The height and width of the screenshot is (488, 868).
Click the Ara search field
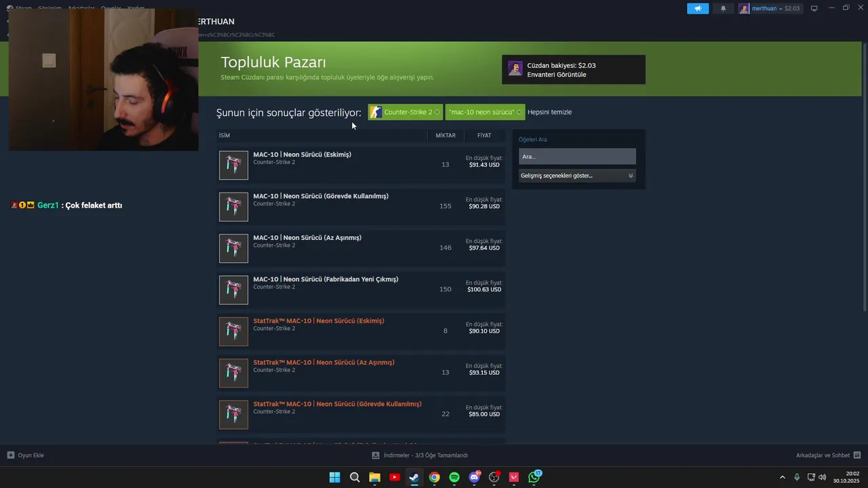[577, 157]
